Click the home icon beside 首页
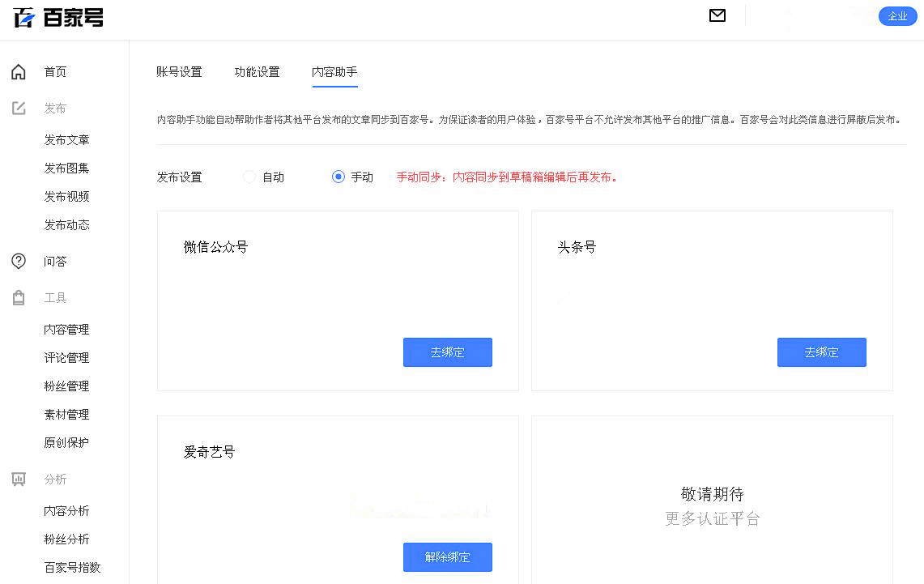 tap(19, 72)
